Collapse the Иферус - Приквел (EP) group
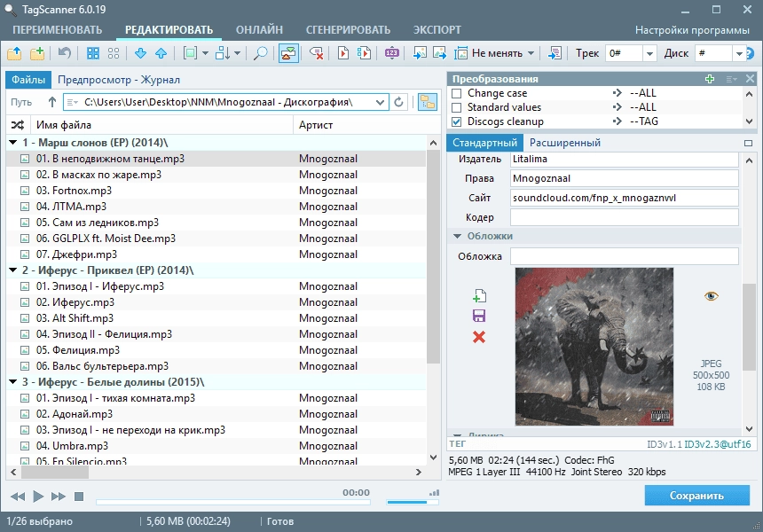Viewport: 763px width, 532px height. [13, 270]
